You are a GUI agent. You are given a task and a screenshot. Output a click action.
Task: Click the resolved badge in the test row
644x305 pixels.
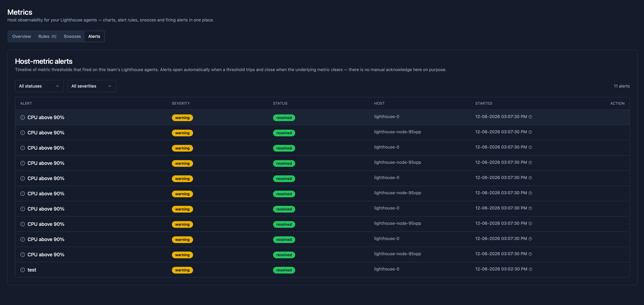tap(284, 270)
